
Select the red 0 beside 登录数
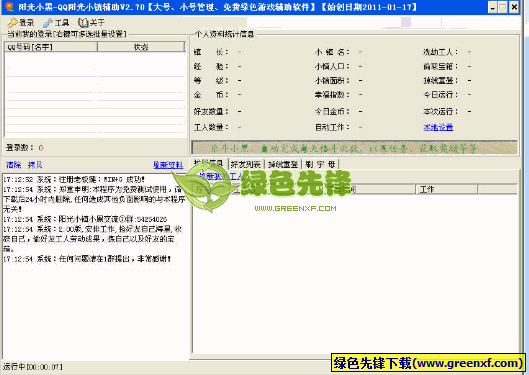pyautogui.click(x=41, y=148)
